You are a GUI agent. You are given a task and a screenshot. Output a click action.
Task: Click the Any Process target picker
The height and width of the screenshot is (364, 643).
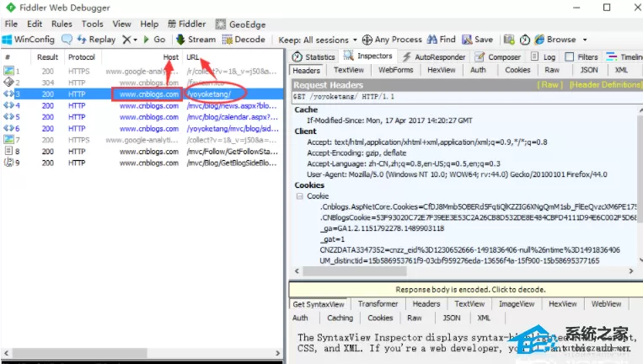click(392, 40)
